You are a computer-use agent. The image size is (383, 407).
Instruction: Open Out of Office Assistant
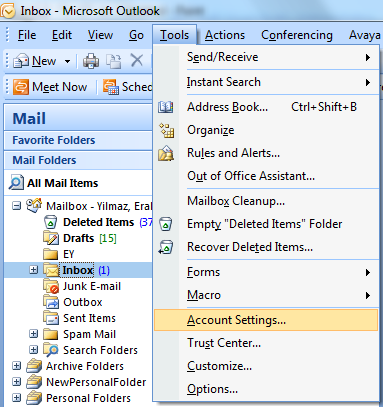[266, 176]
